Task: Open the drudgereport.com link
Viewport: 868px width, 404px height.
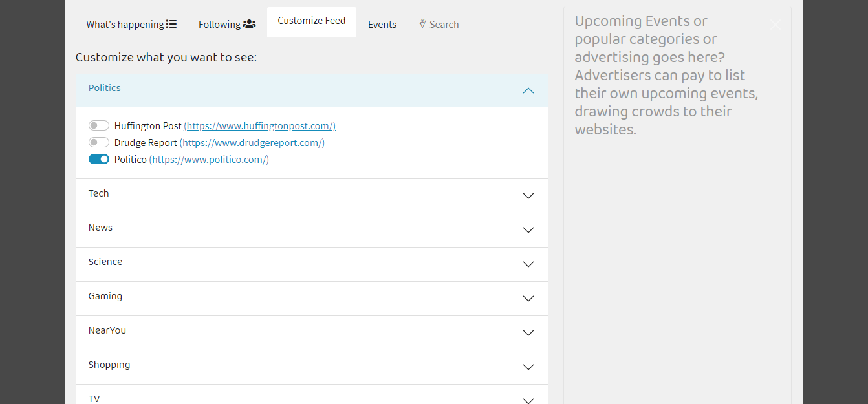Action: point(252,143)
